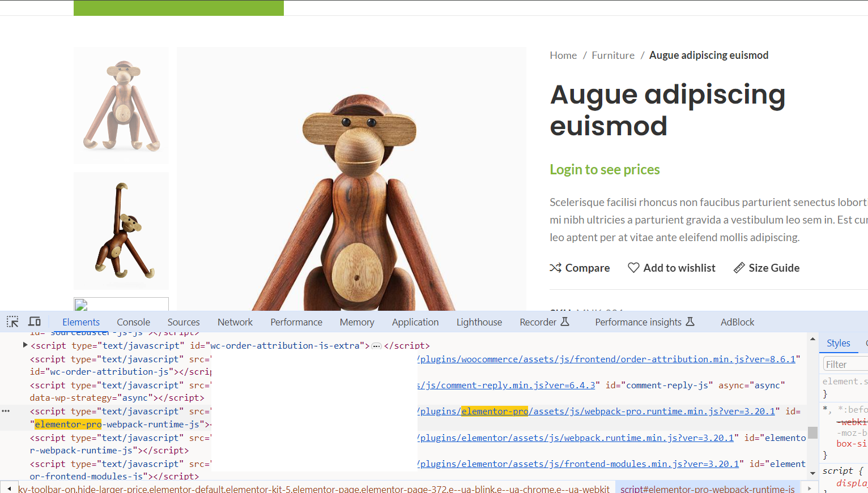868x493 pixels.
Task: Click the 'script {' rule selector
Action: (843, 470)
